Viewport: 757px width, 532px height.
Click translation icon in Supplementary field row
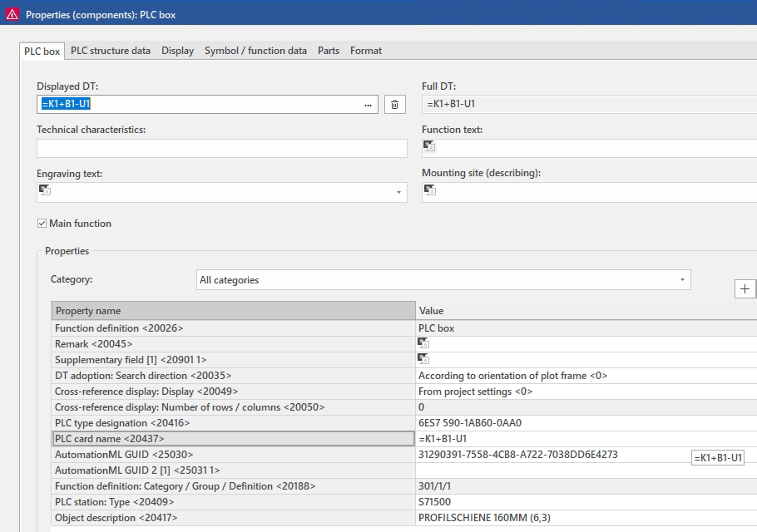[x=423, y=359]
